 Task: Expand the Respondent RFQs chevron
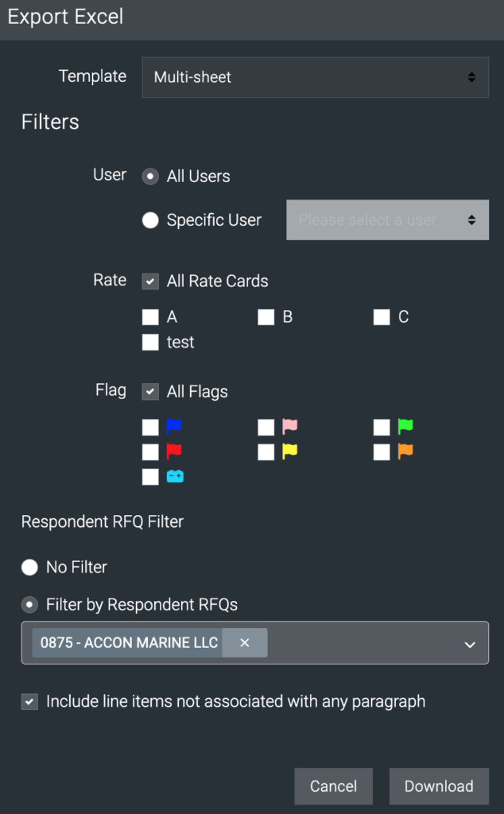pyautogui.click(x=470, y=644)
